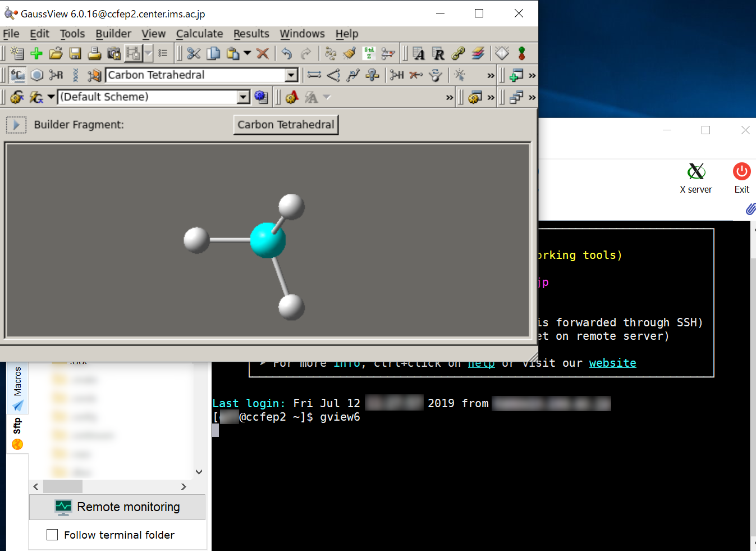The image size is (756, 551).
Task: Open the layers editor stacked-sheets icon
Action: 478,53
